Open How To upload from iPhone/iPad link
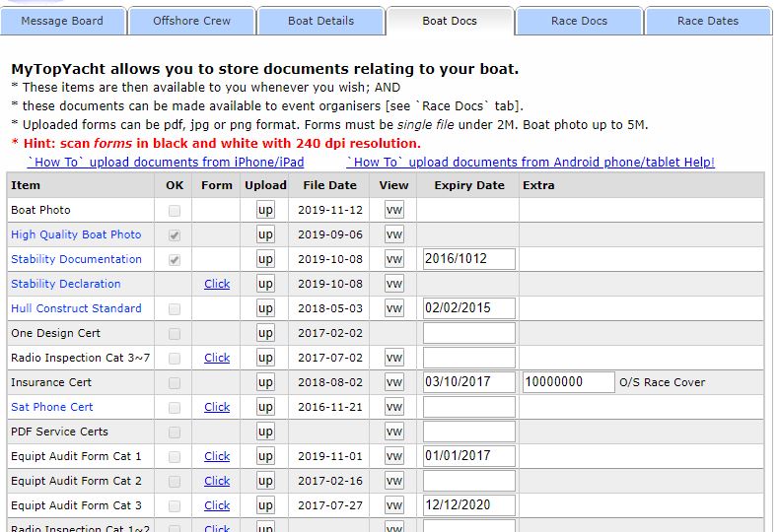 tap(166, 162)
